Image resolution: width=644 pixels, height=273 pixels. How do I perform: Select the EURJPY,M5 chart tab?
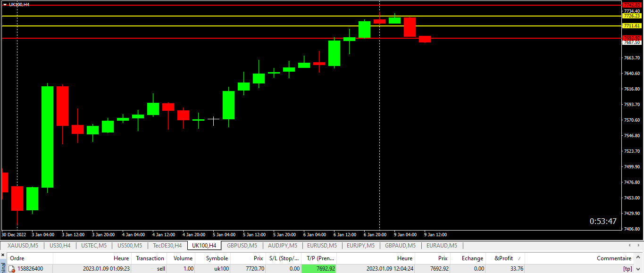click(360, 246)
